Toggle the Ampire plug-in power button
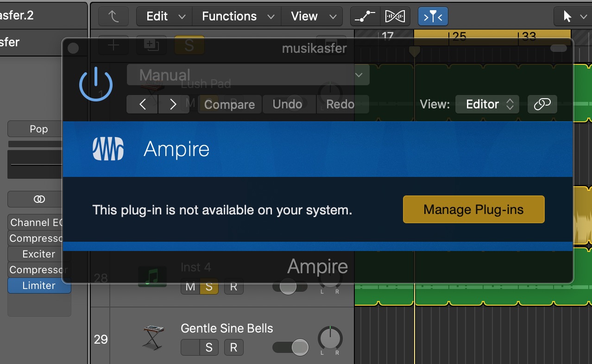Viewport: 592px width, 364px height. click(x=96, y=84)
